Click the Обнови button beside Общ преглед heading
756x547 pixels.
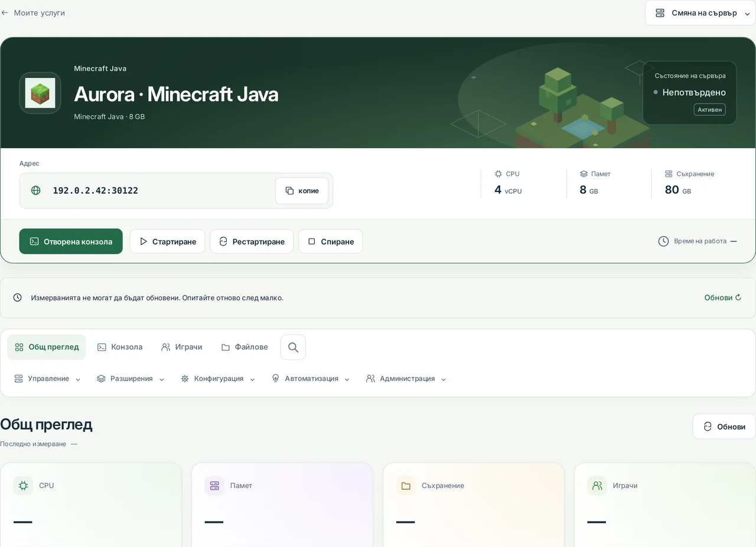724,426
